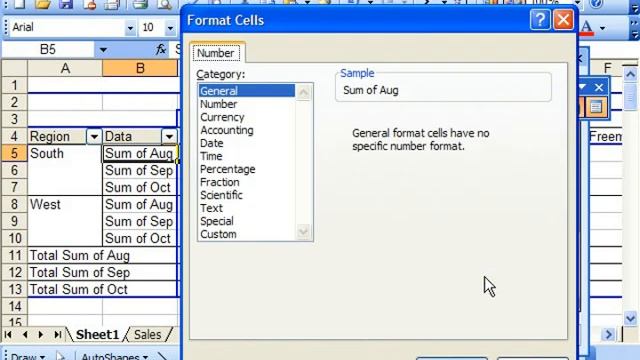Click the South cell in column A
Screen dimensions: 640x360
65,153
